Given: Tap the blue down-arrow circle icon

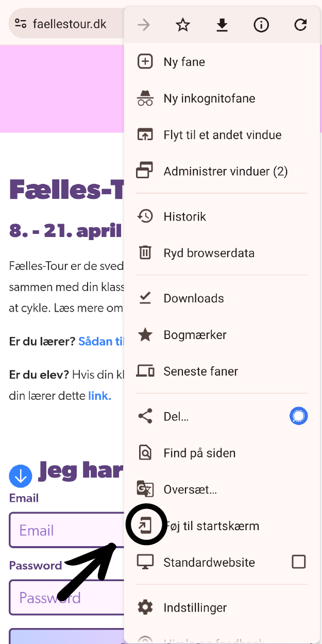Looking at the screenshot, I should 21,476.
